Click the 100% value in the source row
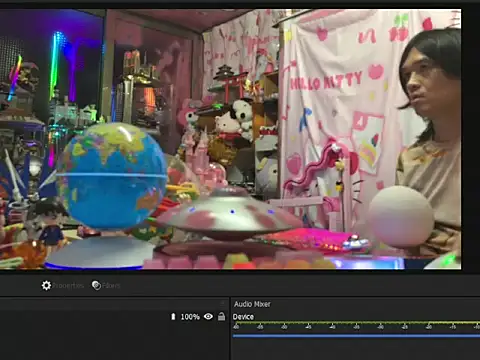 (x=190, y=317)
